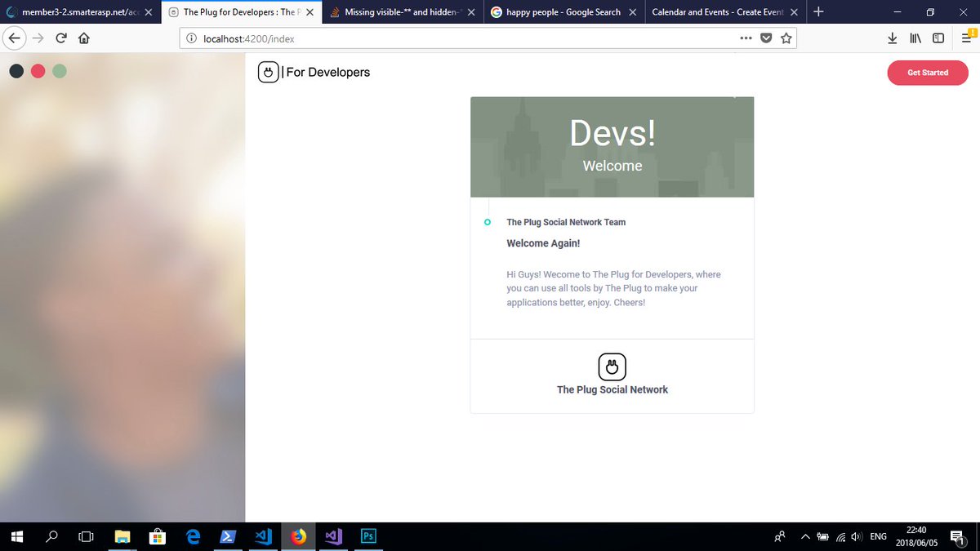Click the Welcome Again! heading
980x551 pixels.
[x=543, y=243]
